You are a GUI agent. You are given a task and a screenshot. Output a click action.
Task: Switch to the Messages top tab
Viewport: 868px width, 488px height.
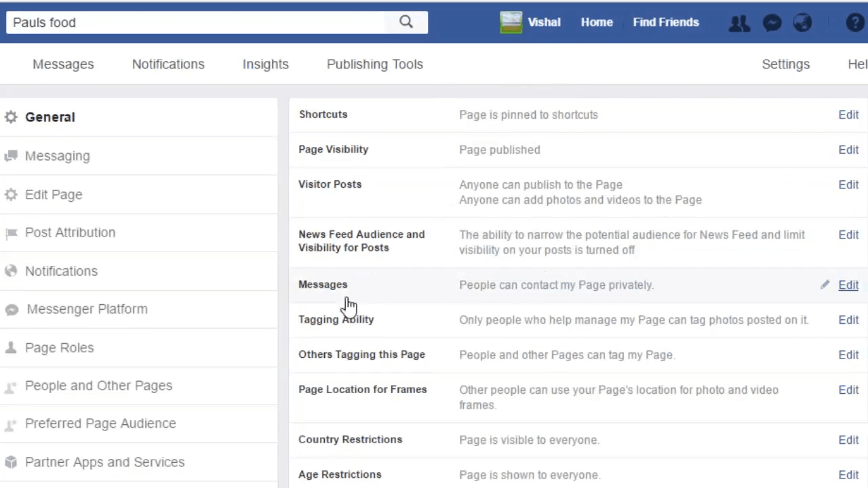[63, 64]
